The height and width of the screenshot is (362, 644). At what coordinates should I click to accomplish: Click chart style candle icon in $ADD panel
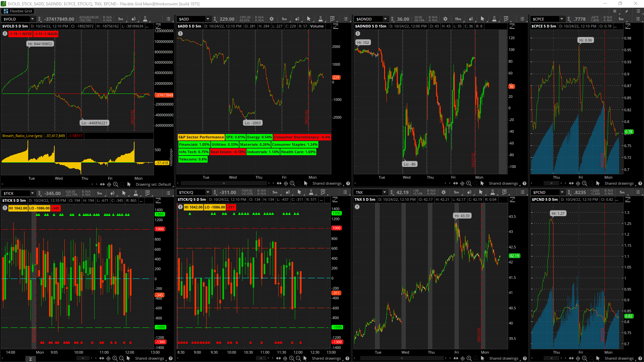pos(297,19)
